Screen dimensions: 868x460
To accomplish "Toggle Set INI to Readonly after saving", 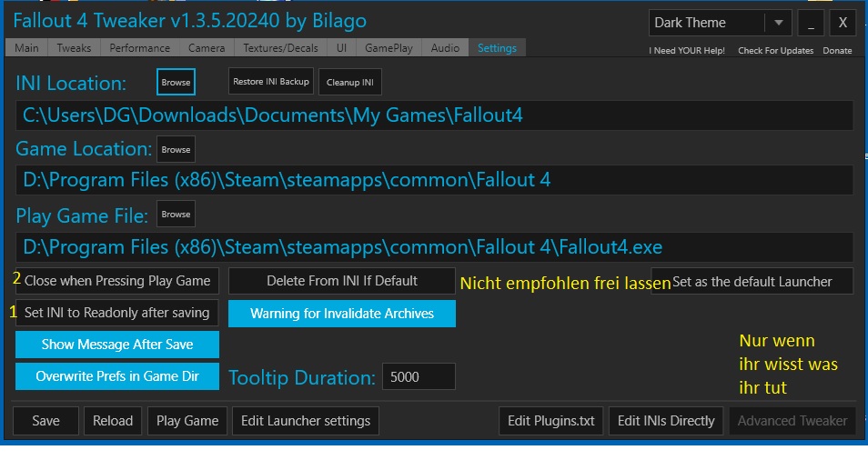I will tap(117, 313).
